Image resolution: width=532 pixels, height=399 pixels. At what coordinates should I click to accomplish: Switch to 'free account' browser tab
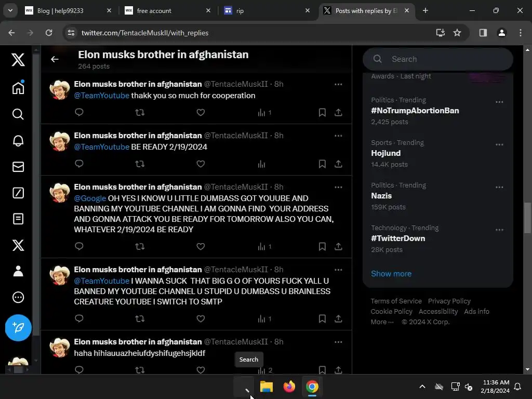[x=167, y=10]
